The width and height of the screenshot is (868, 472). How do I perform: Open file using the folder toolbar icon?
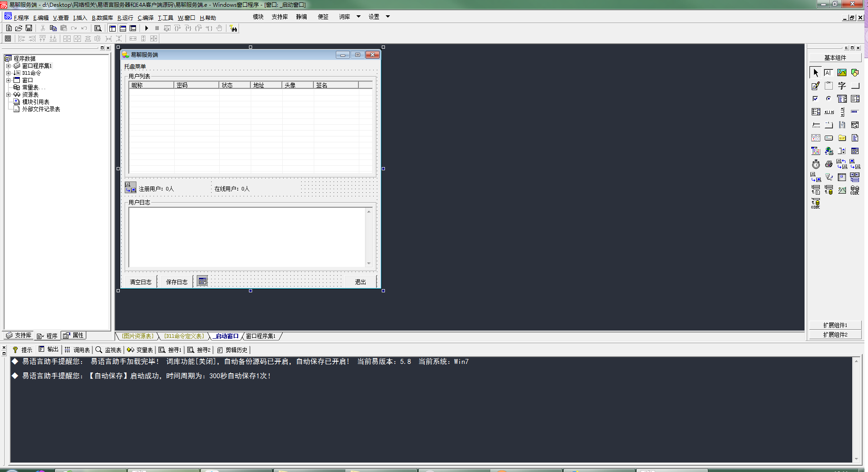point(19,28)
